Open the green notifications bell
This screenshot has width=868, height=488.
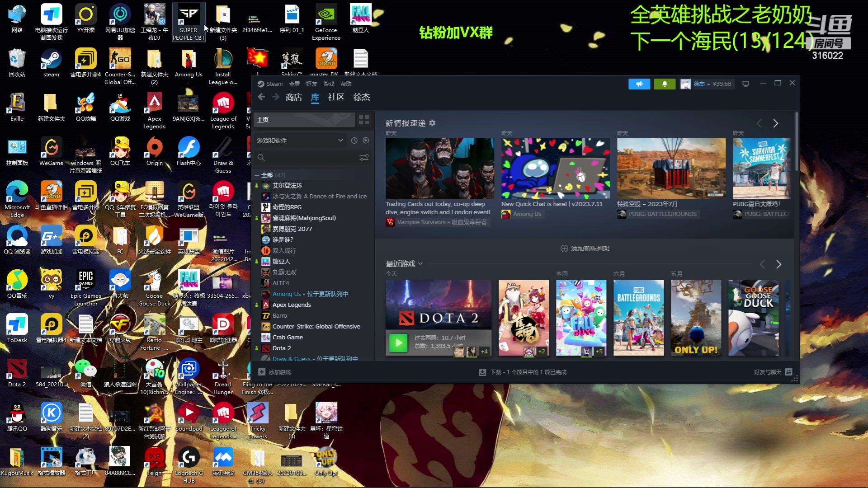click(665, 84)
